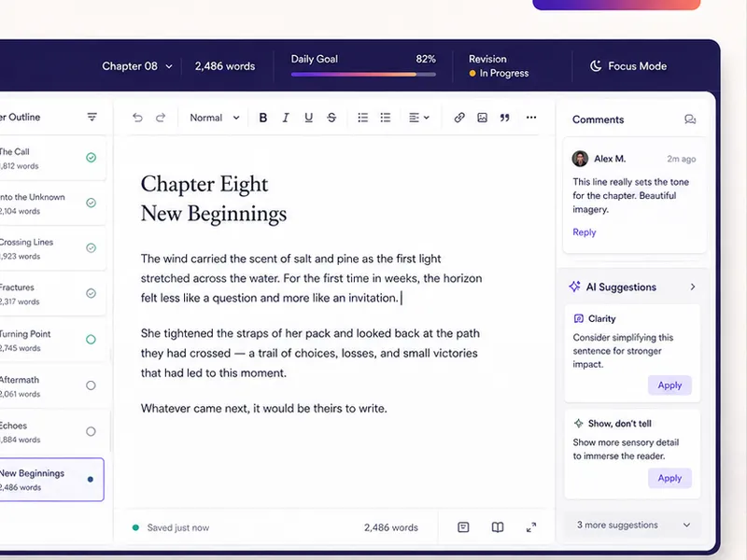Click the header 2,486 words count

pyautogui.click(x=225, y=66)
